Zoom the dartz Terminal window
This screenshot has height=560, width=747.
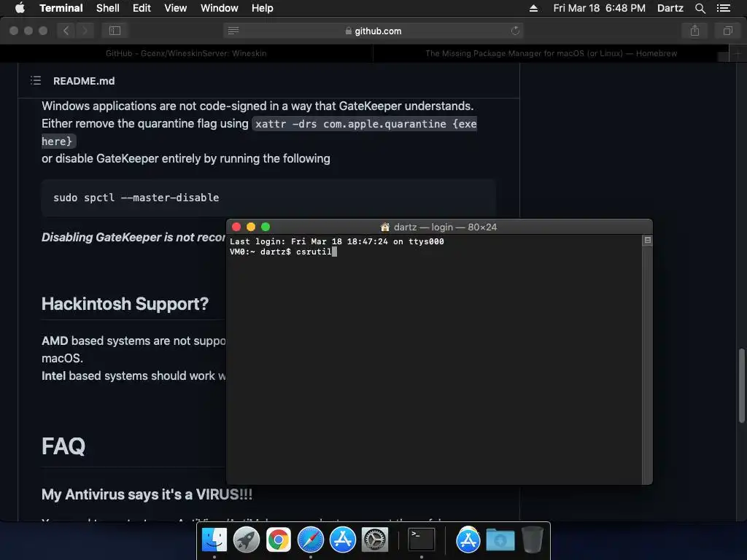coord(266,227)
